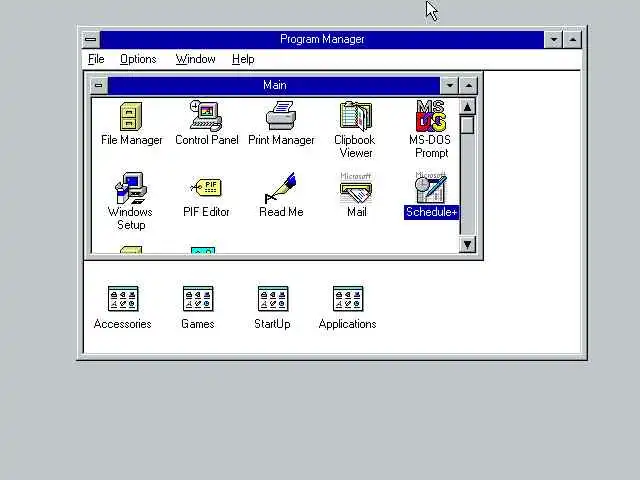Click the Main window scroll down arrow
Viewport: 640px width, 480px height.
click(x=467, y=244)
